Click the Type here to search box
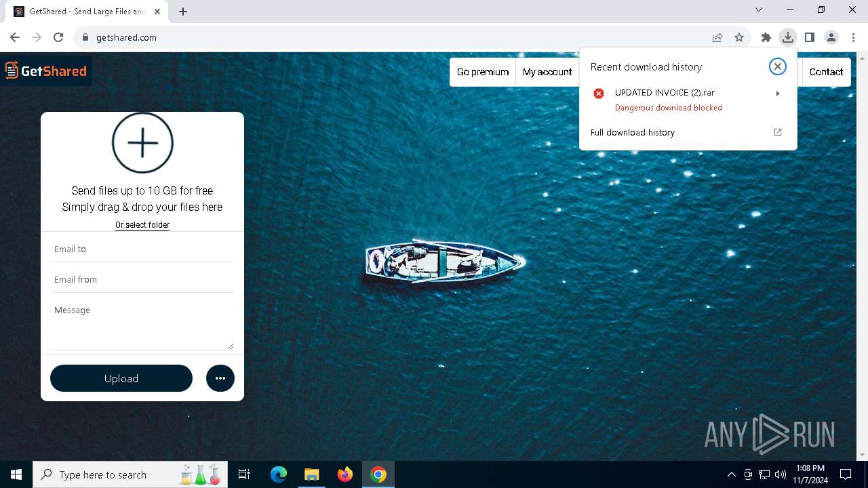 point(130,474)
